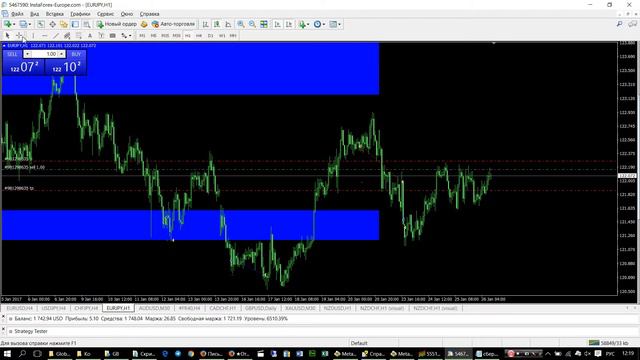Launch MetaEditor with the gold icon
The width and height of the screenshot is (640, 360).
pyautogui.click(x=144, y=24)
